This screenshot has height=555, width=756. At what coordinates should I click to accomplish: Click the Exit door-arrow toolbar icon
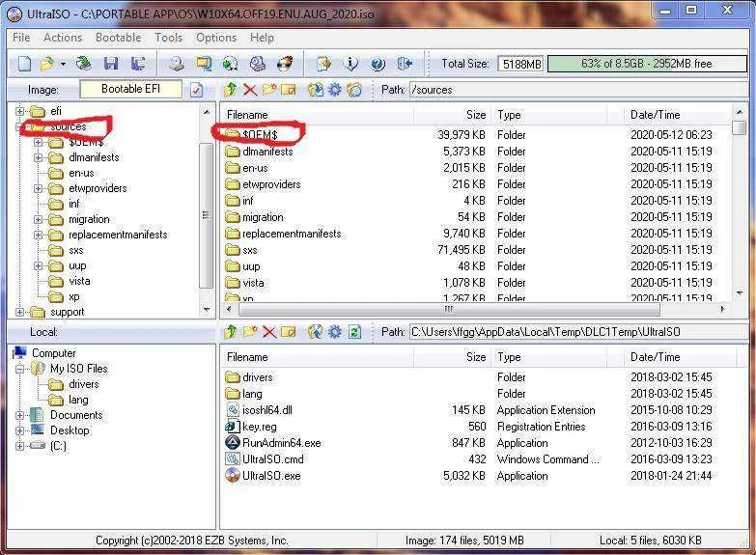click(405, 64)
